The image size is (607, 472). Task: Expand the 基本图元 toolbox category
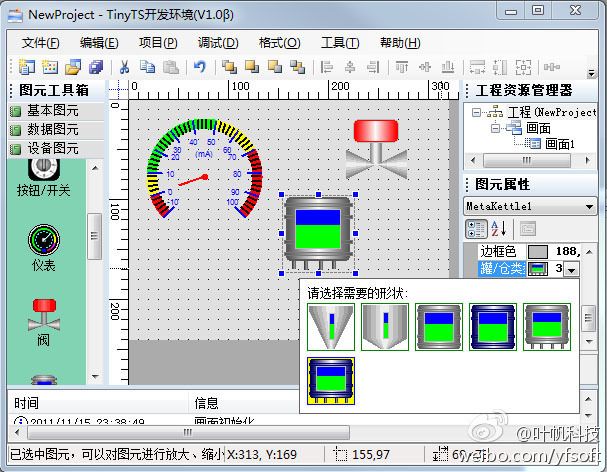[56, 111]
